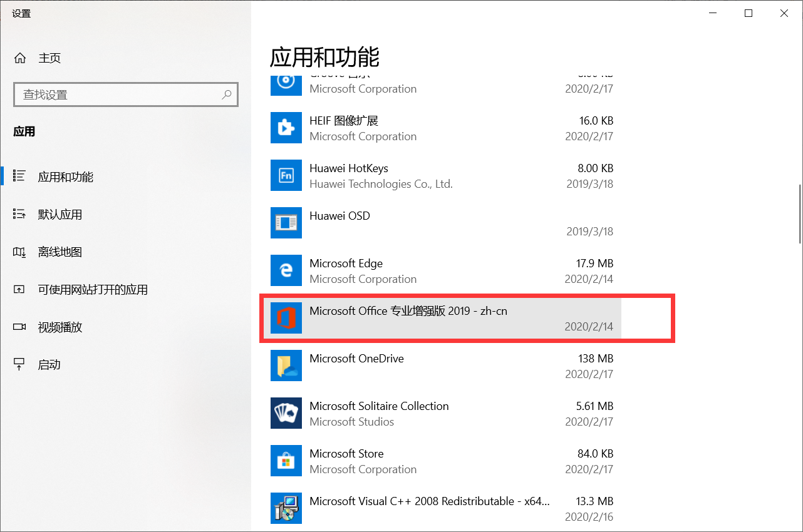803x532 pixels.
Task: Click the 8.00 KB Huawei HotKeys size
Action: 595,168
